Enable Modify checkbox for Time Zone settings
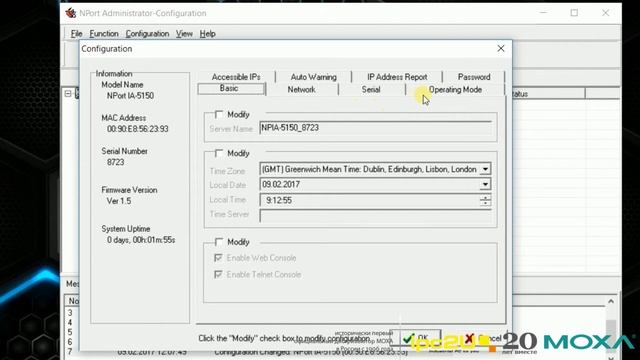 219,153
